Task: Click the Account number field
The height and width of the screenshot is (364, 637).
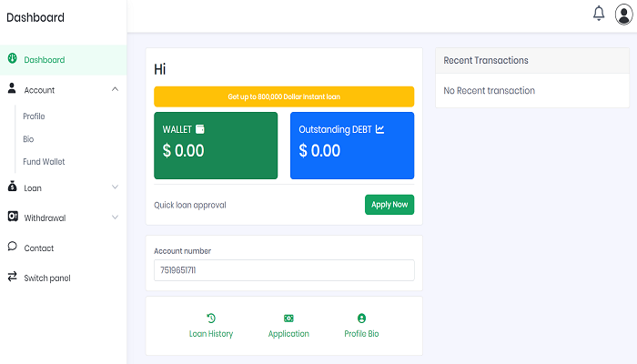Action: point(284,270)
